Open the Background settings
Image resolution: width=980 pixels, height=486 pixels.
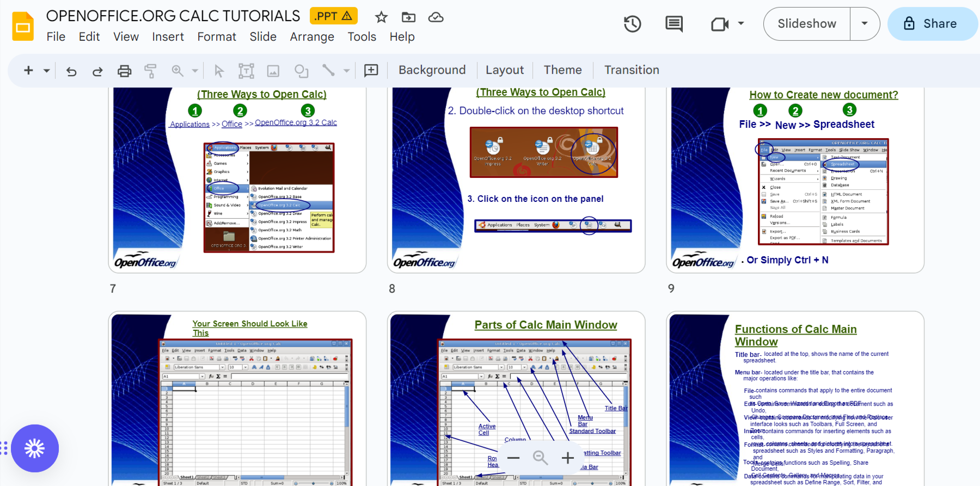pyautogui.click(x=432, y=70)
